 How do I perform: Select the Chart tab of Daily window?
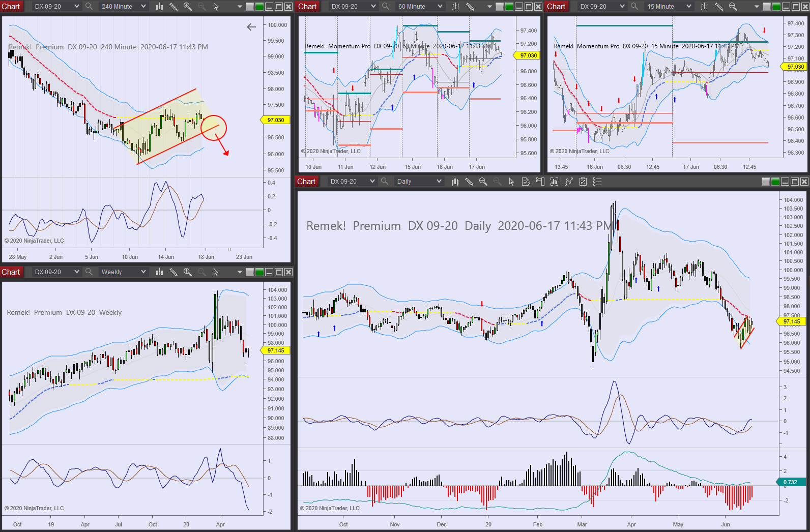click(307, 182)
